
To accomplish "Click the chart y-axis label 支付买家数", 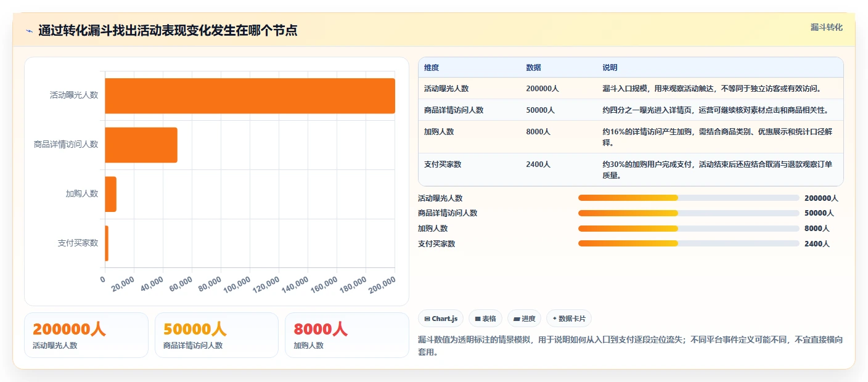I will (78, 243).
